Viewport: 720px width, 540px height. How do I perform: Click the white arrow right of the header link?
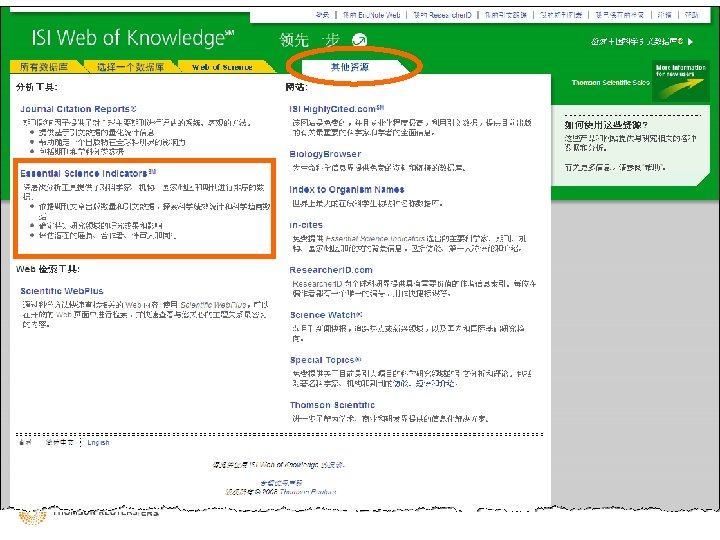[x=690, y=42]
